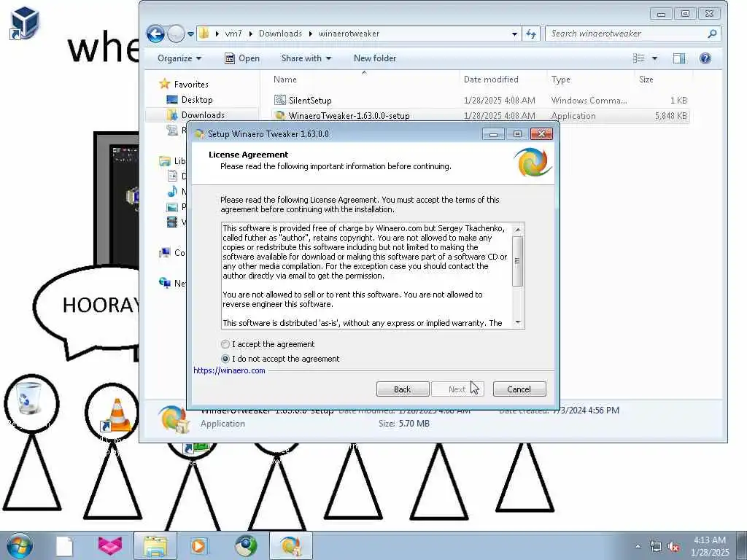Click the blank document taskbar icon
Viewport: 747px width, 560px height.
(64, 546)
